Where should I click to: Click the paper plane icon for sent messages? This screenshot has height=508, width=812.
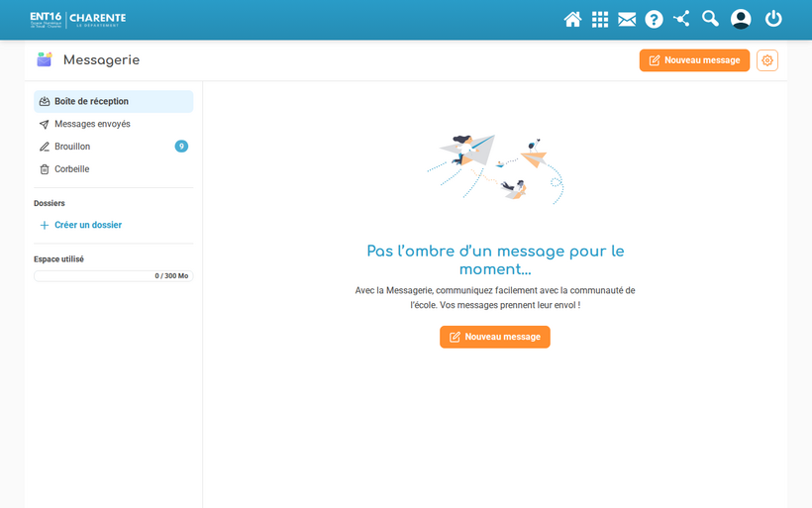click(x=45, y=125)
